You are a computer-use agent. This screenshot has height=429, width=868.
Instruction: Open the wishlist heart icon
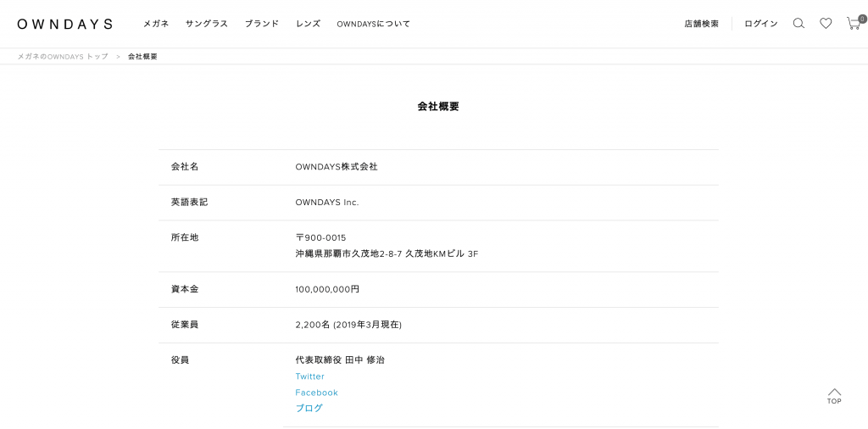click(x=826, y=23)
